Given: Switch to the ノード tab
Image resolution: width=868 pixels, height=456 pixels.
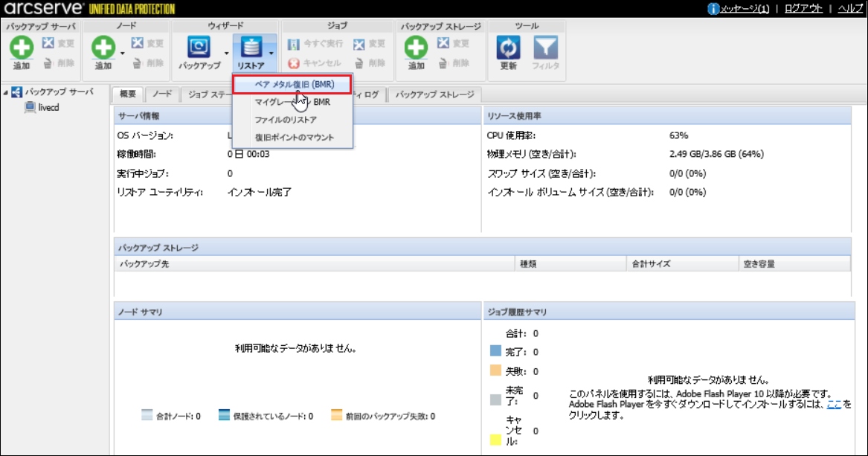Looking at the screenshot, I should [162, 94].
